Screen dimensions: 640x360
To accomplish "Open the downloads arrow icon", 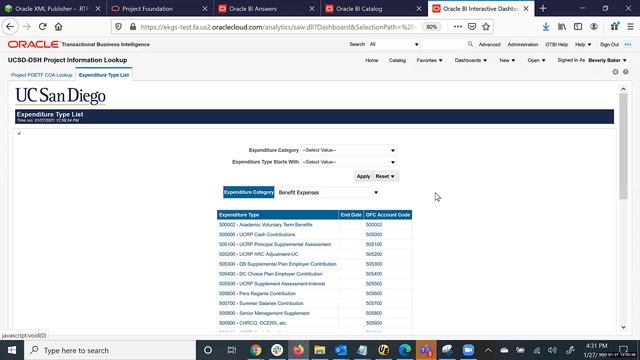I will tap(546, 27).
